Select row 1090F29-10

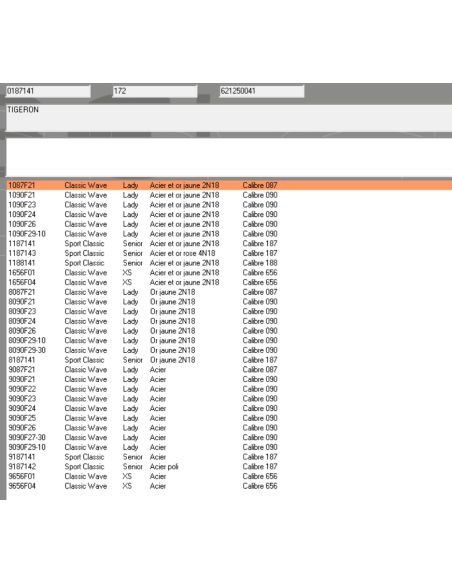click(x=229, y=234)
